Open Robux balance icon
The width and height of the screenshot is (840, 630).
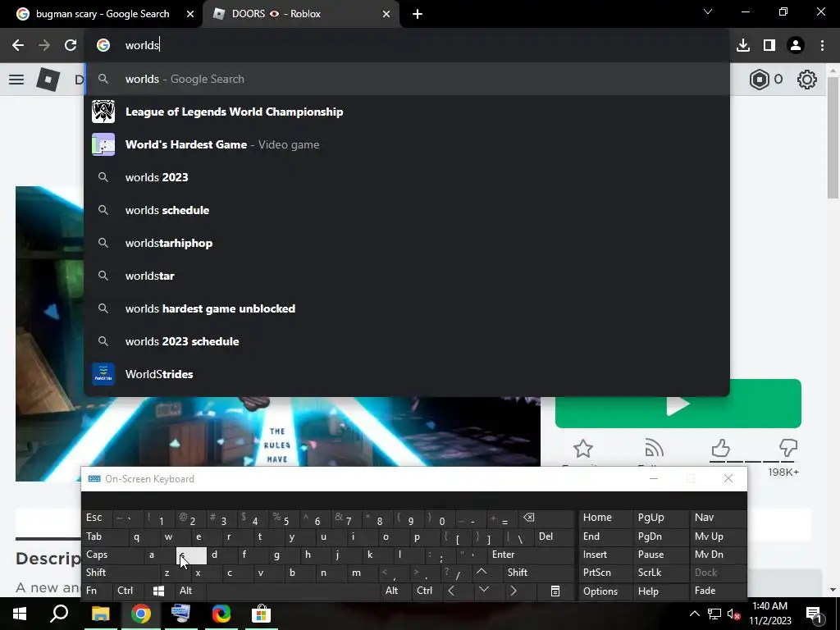pyautogui.click(x=759, y=80)
